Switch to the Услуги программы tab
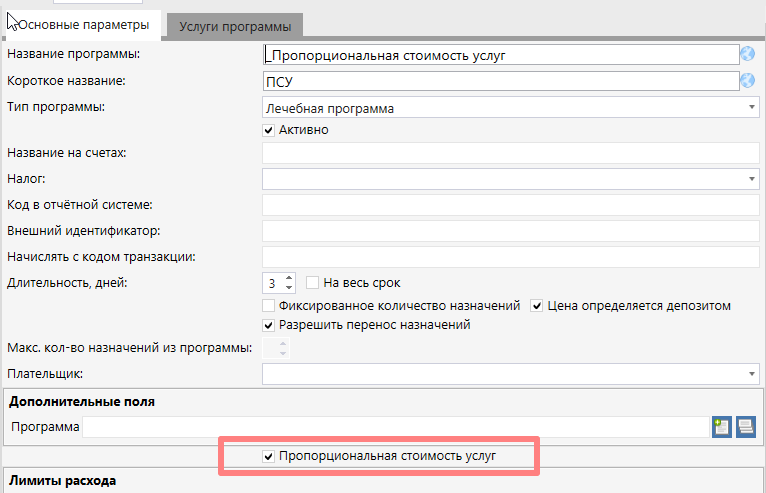The height and width of the screenshot is (493, 766). pyautogui.click(x=235, y=25)
